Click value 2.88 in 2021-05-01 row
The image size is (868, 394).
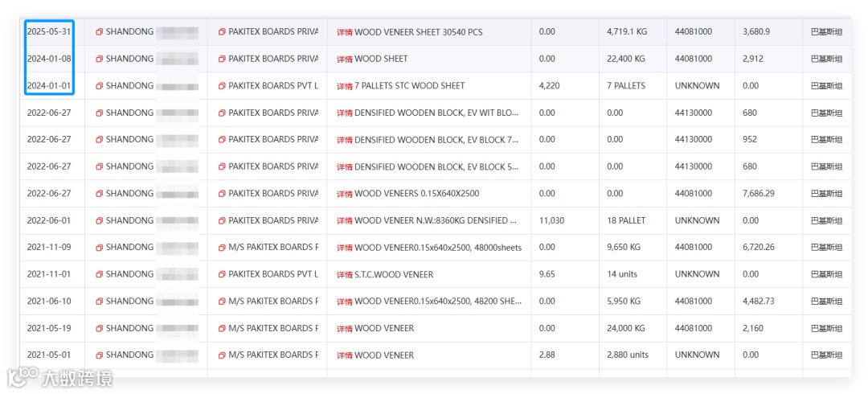pos(547,355)
